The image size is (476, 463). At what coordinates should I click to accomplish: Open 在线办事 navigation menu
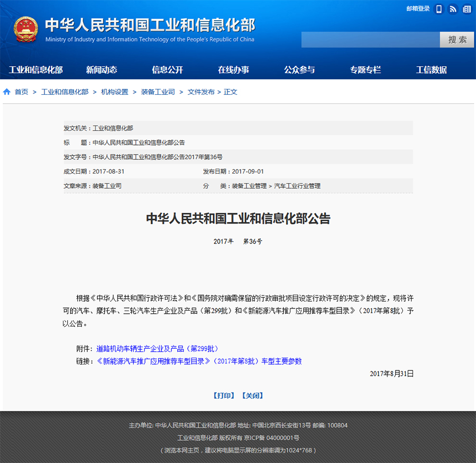(x=233, y=69)
